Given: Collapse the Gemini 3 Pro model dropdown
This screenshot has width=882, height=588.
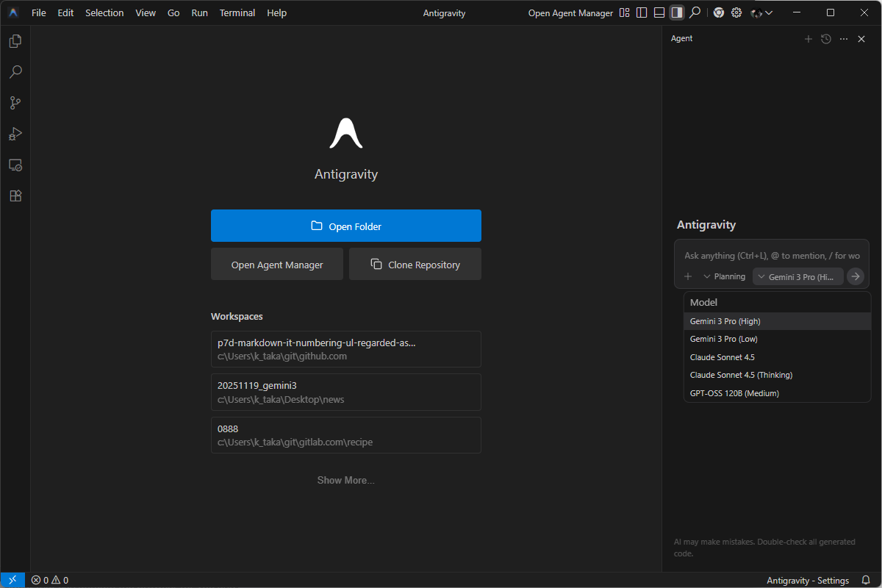Looking at the screenshot, I should (798, 276).
